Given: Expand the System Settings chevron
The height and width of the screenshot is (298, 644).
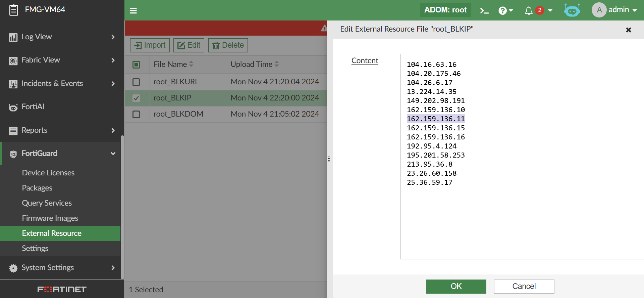Looking at the screenshot, I should (113, 268).
